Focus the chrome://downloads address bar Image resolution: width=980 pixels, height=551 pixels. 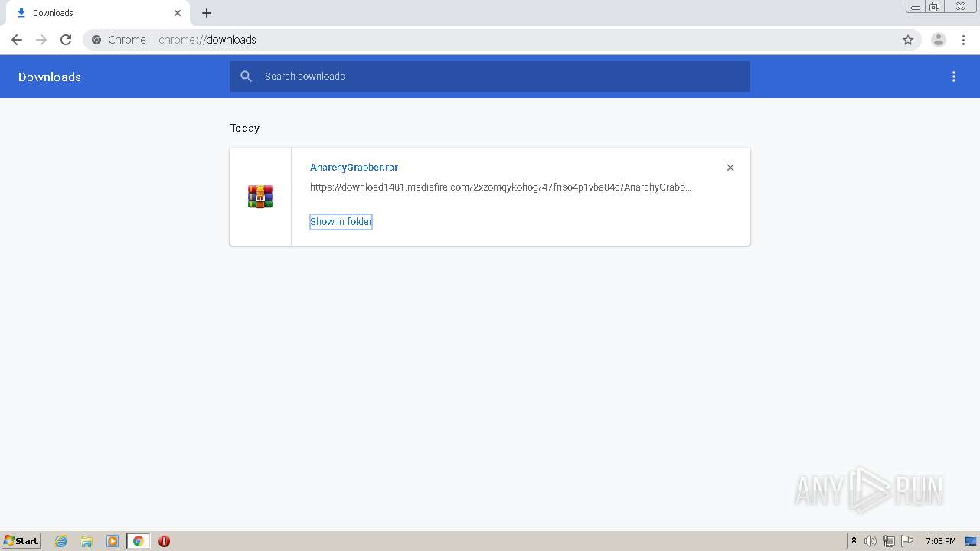[x=501, y=40]
